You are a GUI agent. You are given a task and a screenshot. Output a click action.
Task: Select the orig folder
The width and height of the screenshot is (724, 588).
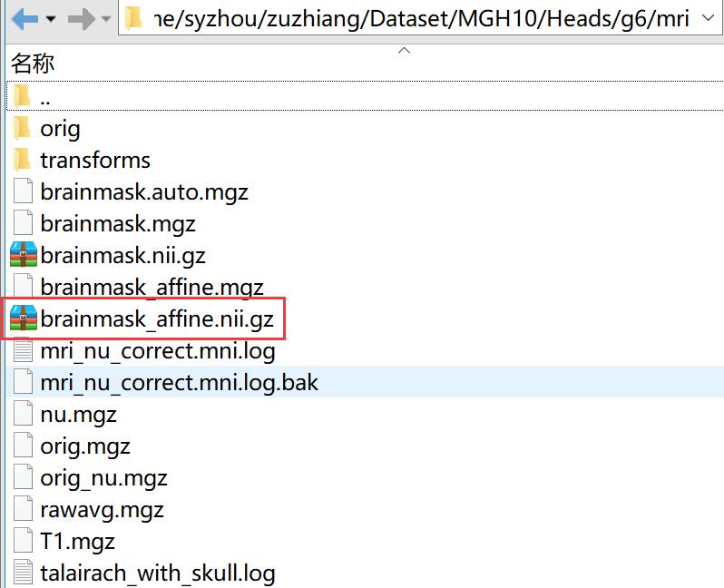[60, 129]
